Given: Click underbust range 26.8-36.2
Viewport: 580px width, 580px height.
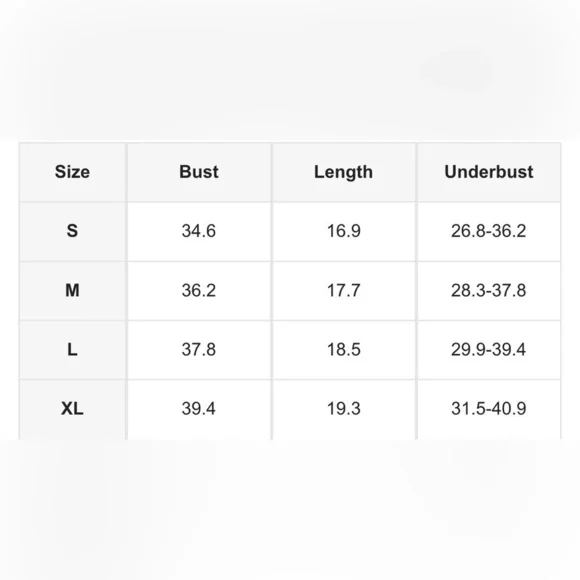Looking at the screenshot, I should pos(489,231).
